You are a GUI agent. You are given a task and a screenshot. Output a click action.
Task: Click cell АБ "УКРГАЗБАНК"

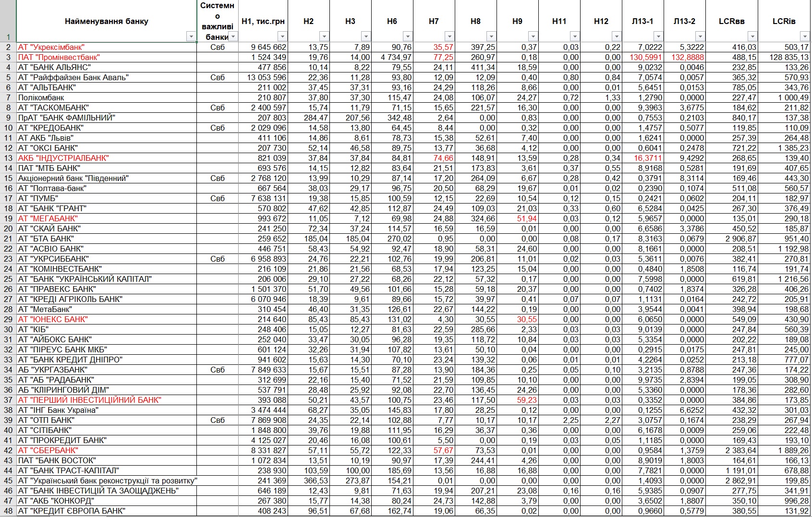point(107,370)
